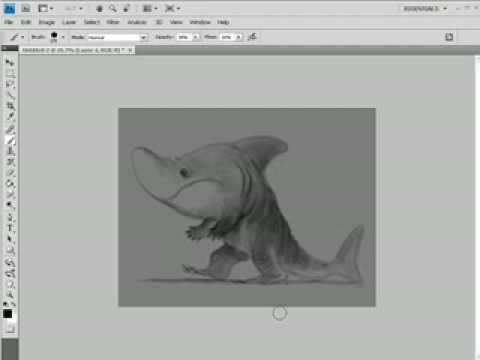Select the Gradient tool

10,184
